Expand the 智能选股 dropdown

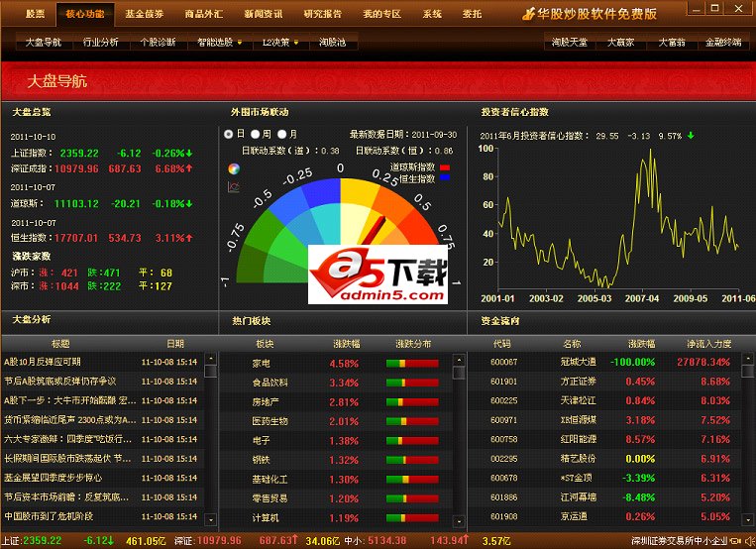point(240,43)
